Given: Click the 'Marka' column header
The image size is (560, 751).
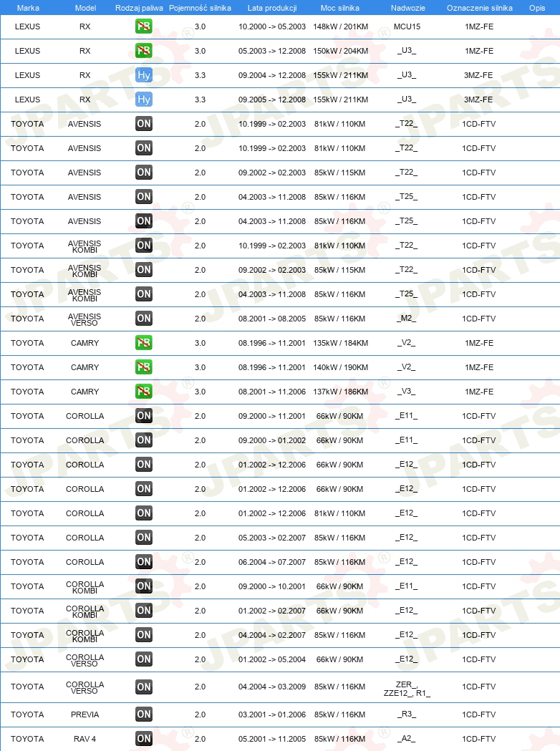Looking at the screenshot, I should 28,8.
